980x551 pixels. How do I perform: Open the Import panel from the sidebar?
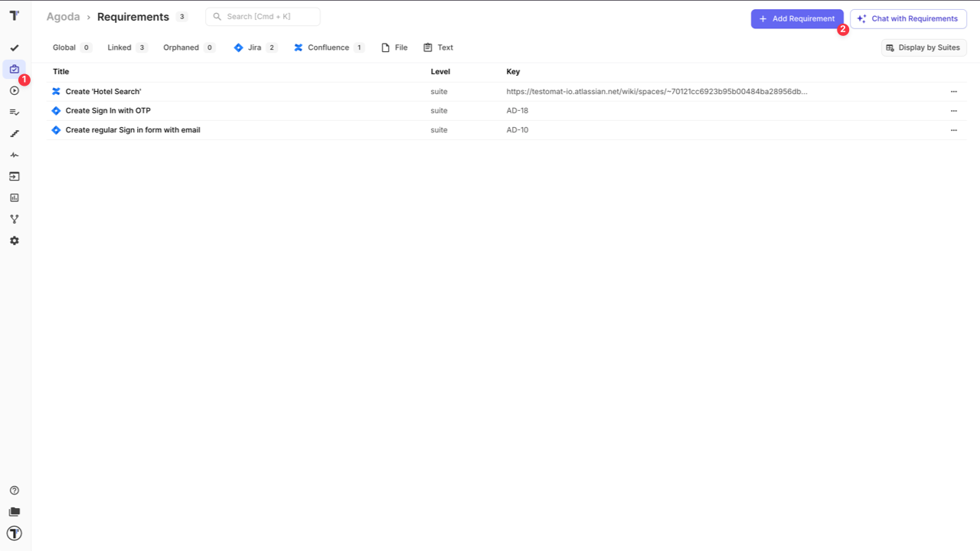(14, 176)
